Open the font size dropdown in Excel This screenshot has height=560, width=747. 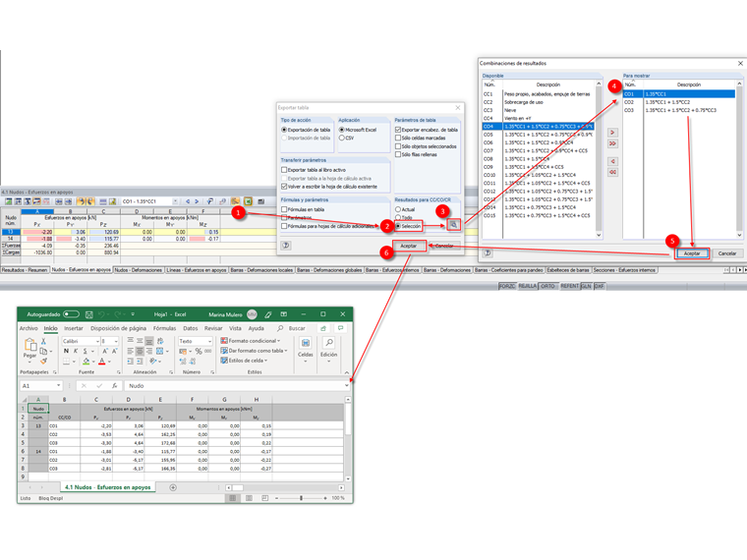(116, 341)
